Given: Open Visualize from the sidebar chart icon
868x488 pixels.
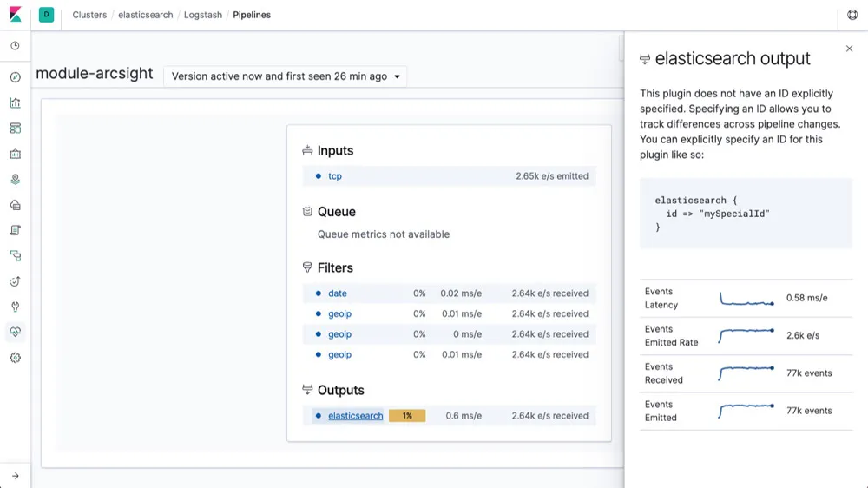Looking at the screenshot, I should click(x=15, y=102).
